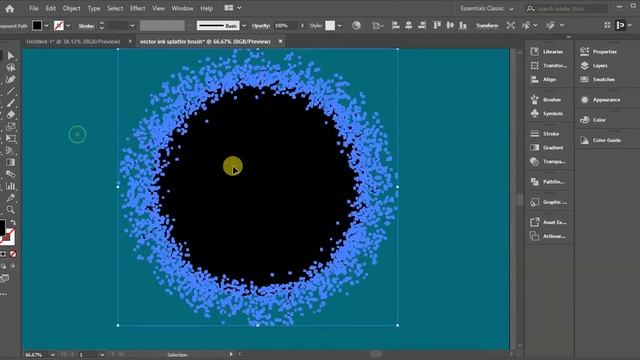640x360 pixels.
Task: Select the Scale tool
Action: point(11,127)
